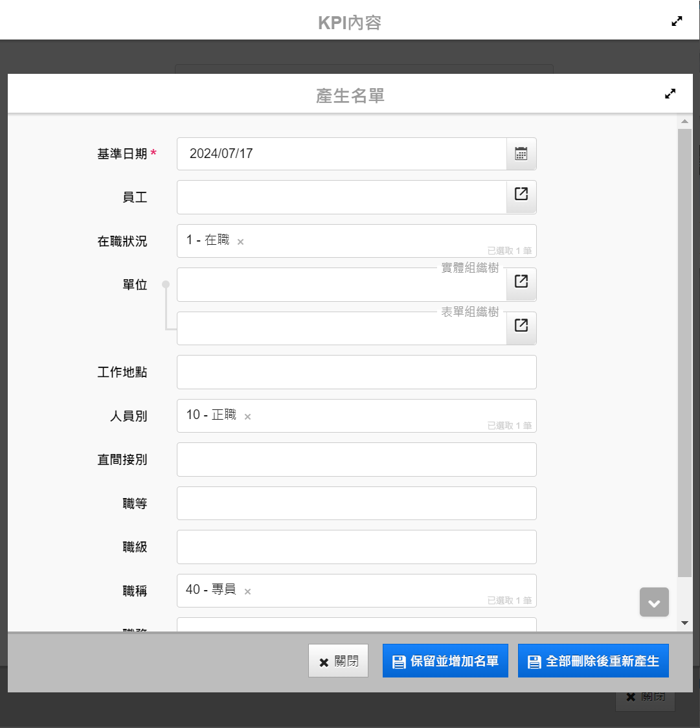Open the 直間接別 selection field
Screen dimensions: 700x728
point(356,460)
